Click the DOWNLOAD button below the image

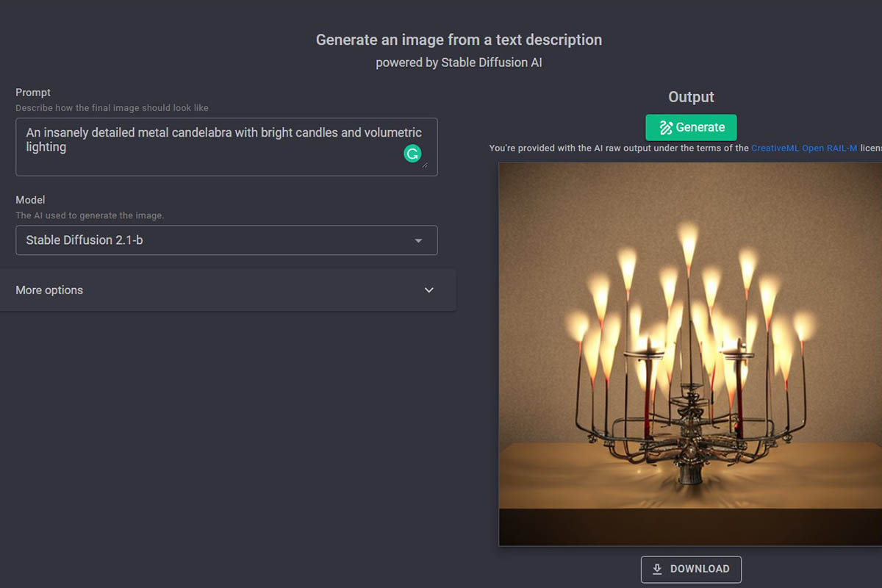pyautogui.click(x=691, y=569)
